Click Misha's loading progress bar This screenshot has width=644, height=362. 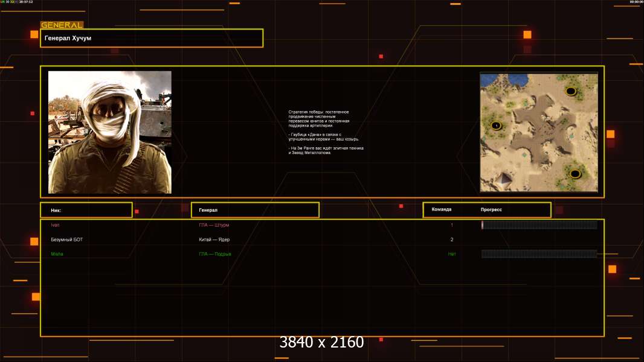[539, 254]
